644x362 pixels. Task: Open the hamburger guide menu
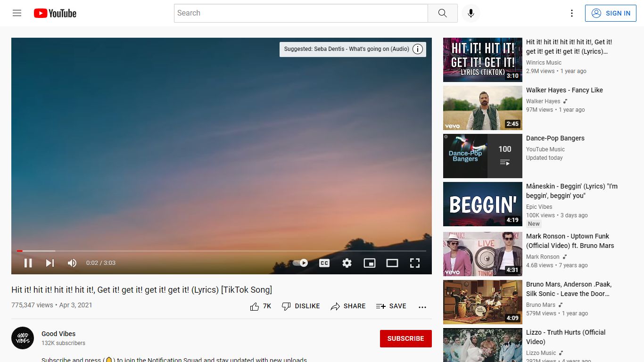[x=17, y=13]
